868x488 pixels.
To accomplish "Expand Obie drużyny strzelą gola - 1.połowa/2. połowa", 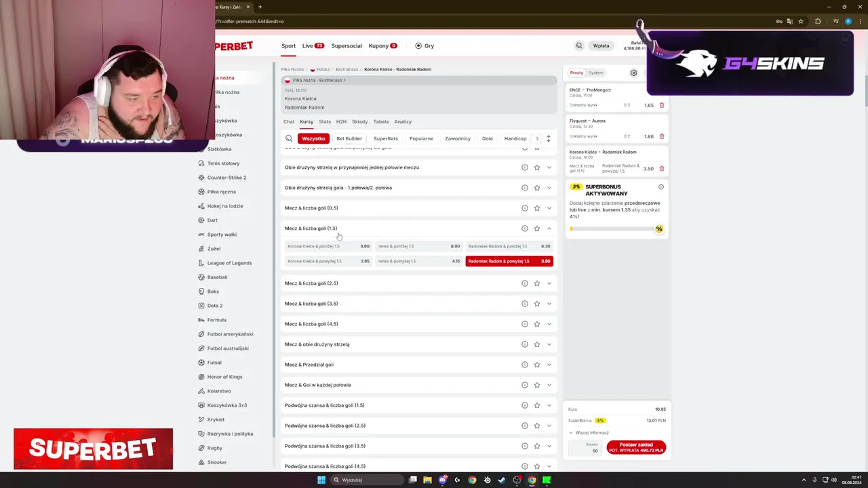I will (x=549, y=188).
